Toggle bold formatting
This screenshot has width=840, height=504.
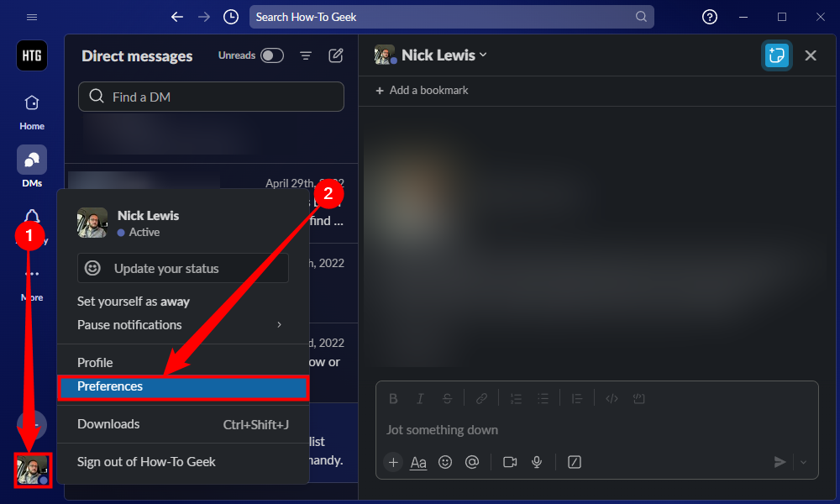(x=393, y=398)
